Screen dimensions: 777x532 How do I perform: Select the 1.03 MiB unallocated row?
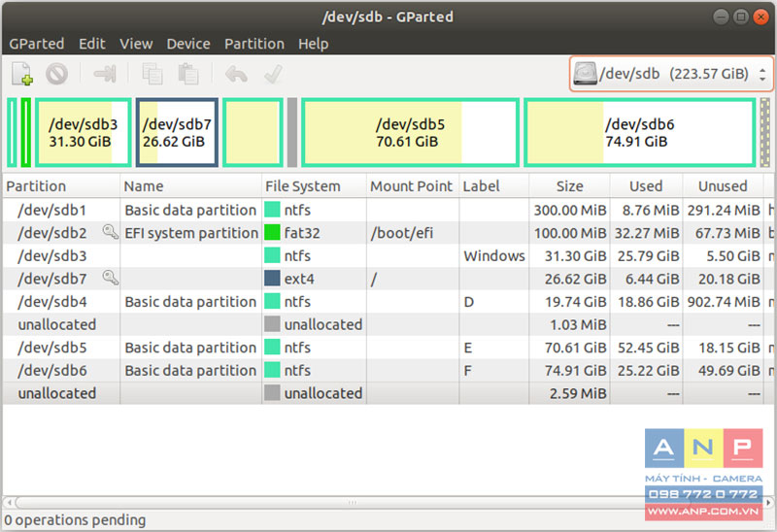pyautogui.click(x=388, y=324)
